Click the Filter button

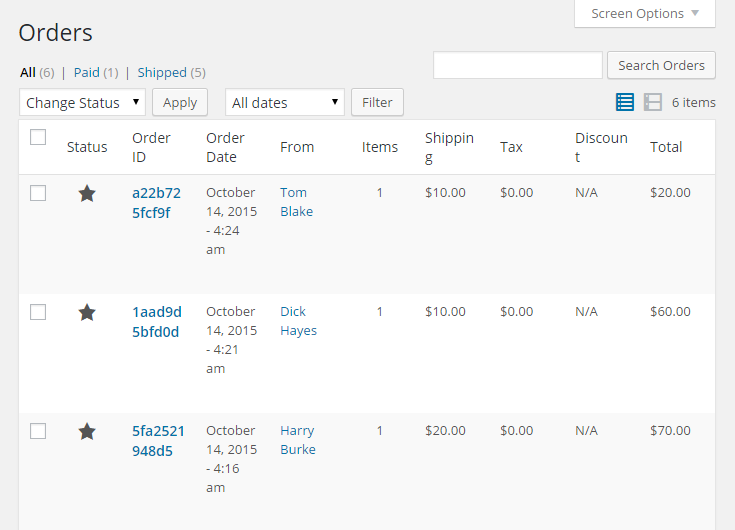coord(377,102)
